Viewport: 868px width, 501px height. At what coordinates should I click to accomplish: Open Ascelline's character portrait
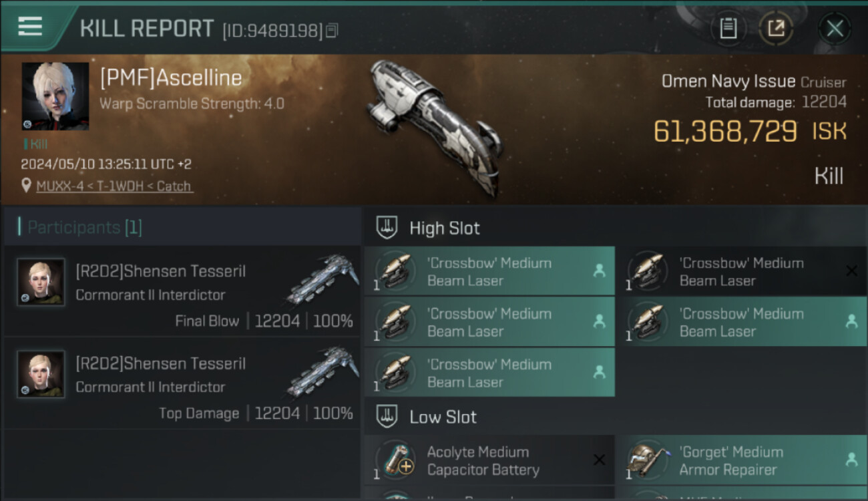click(55, 96)
